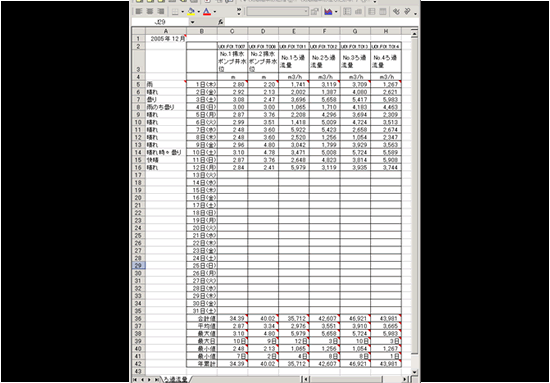
Task: Expand the Name Box dropdown
Action: point(192,22)
